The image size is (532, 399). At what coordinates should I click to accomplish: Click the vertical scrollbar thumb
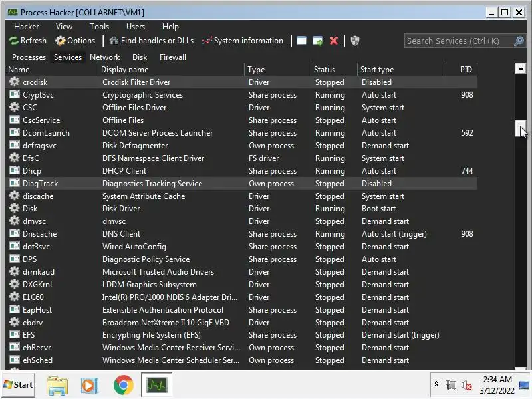pos(521,128)
